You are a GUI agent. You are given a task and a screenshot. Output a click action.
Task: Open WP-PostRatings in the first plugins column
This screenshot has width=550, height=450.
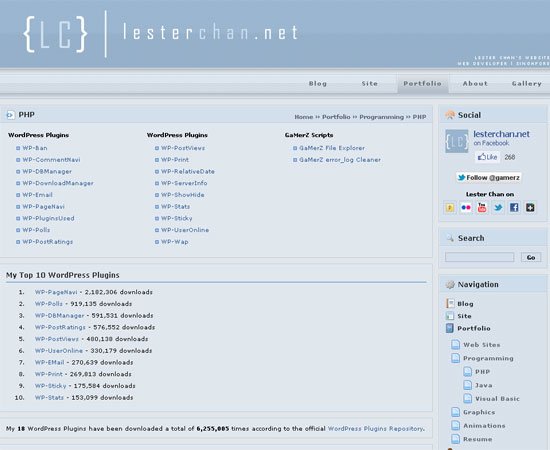point(47,242)
